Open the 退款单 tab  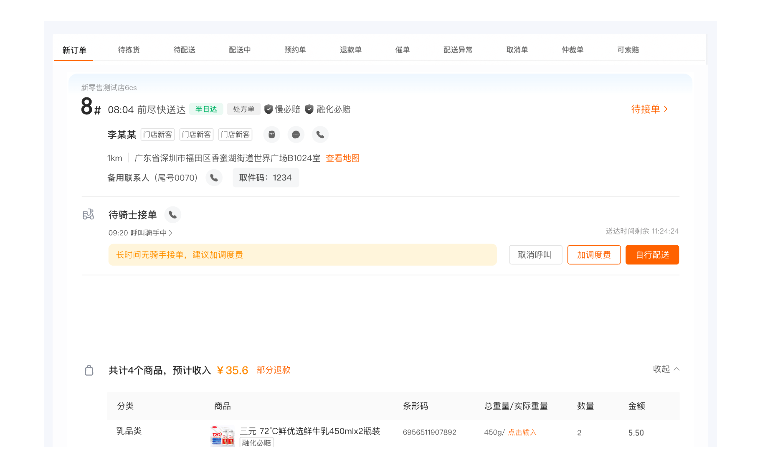[350, 50]
